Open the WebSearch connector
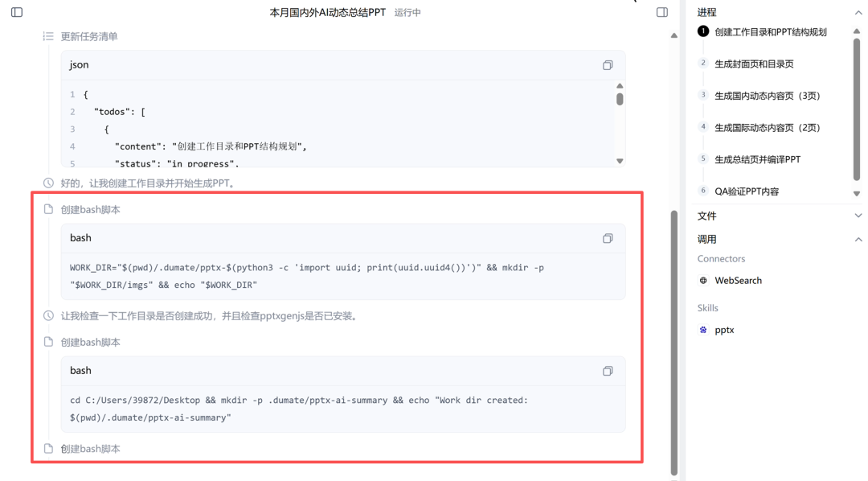 click(738, 281)
